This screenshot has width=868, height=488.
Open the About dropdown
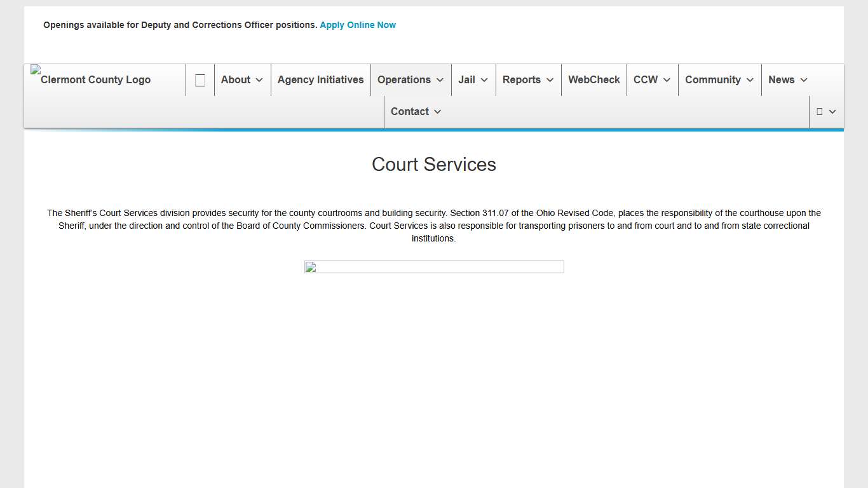coord(241,79)
